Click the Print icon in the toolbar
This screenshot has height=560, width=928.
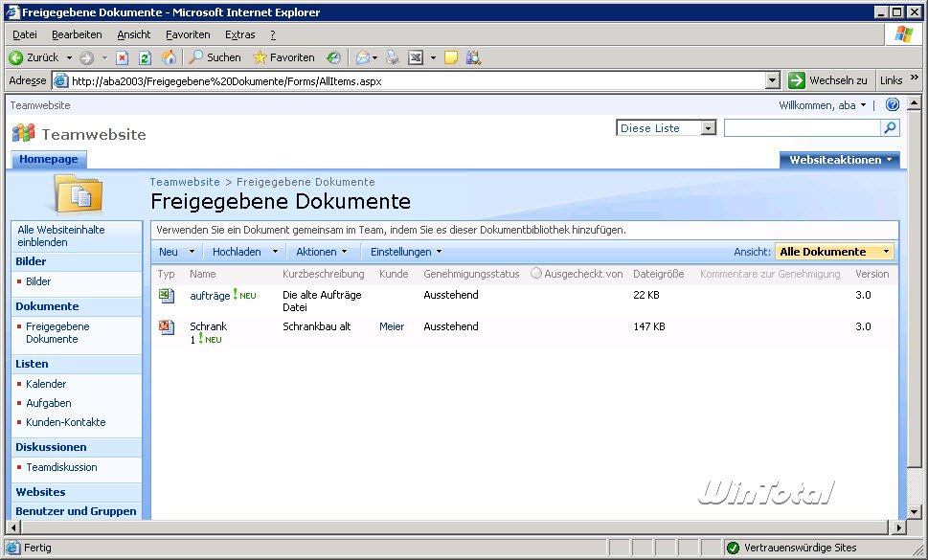[x=392, y=57]
